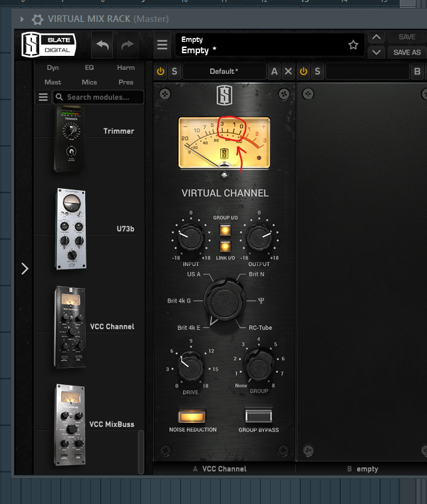
Task: Toggle slot A power button
Action: (160, 71)
